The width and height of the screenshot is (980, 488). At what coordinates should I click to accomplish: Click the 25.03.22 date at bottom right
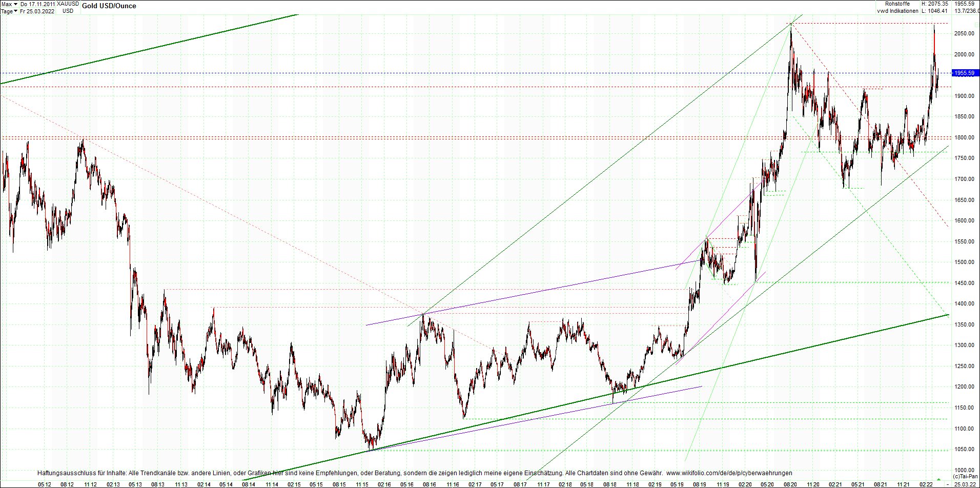(x=965, y=484)
